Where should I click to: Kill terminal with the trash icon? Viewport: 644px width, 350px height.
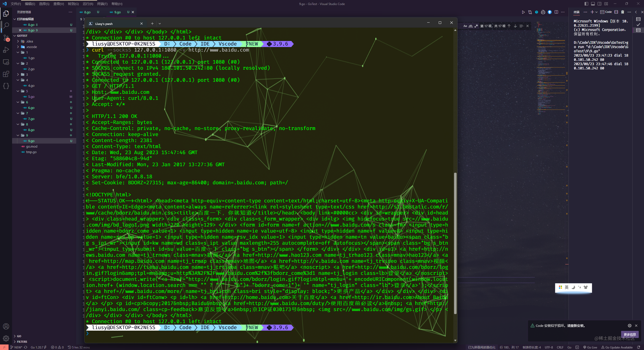pyautogui.click(x=623, y=12)
